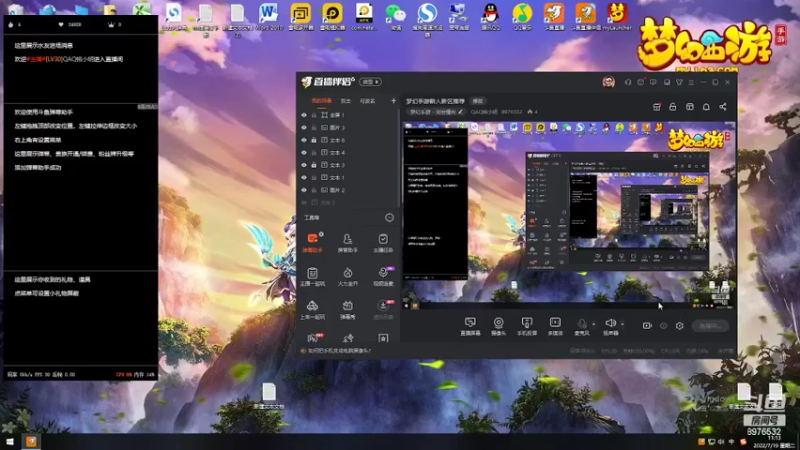Open the 房管助手 tool
The width and height of the screenshot is (800, 450).
point(347,242)
